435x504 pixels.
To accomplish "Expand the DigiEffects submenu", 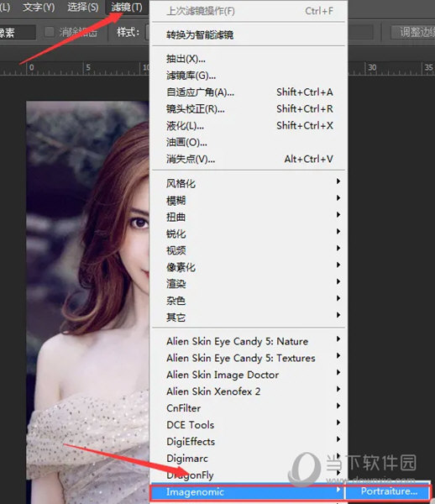I will (x=248, y=441).
